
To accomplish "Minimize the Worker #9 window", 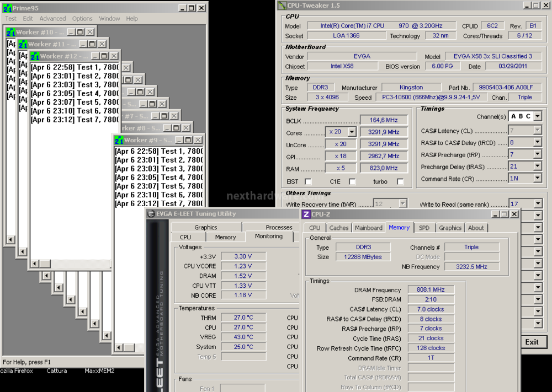I will [179, 140].
